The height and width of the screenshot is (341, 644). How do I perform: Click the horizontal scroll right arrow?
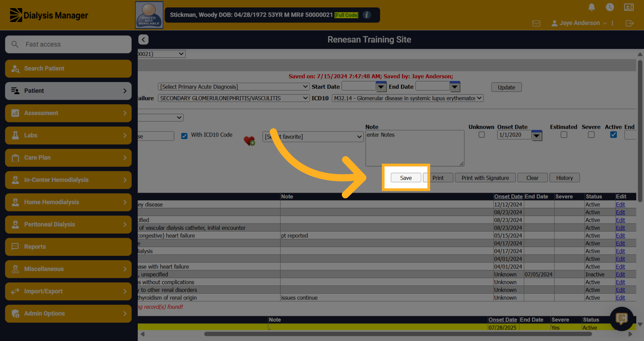(x=630, y=334)
